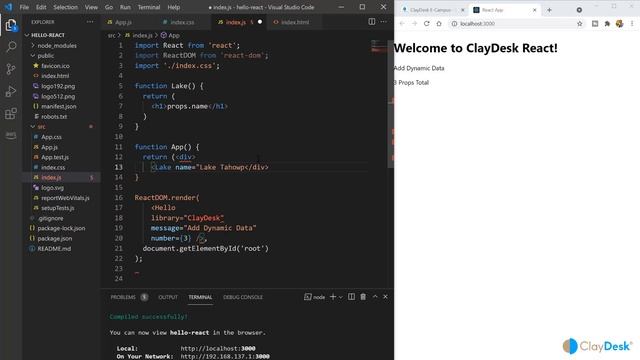The height and width of the screenshot is (360, 640).
Task: Switch to the DEBUG CONSOLE tab
Action: tap(243, 297)
